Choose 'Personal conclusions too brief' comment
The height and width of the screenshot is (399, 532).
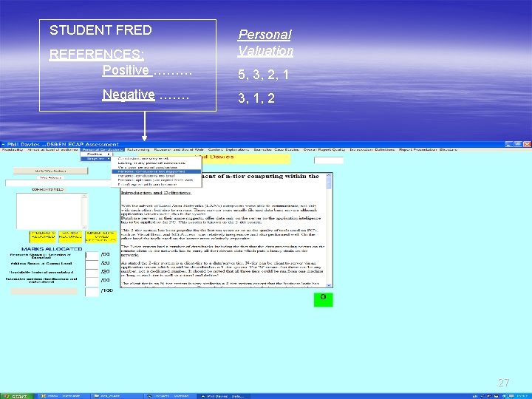click(157, 176)
